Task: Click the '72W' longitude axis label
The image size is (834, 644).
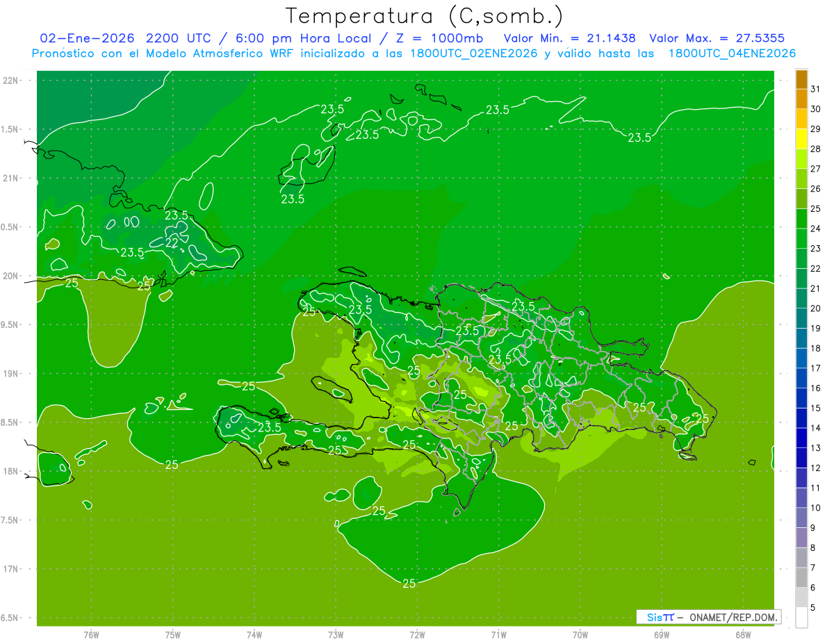Action: coord(418,634)
